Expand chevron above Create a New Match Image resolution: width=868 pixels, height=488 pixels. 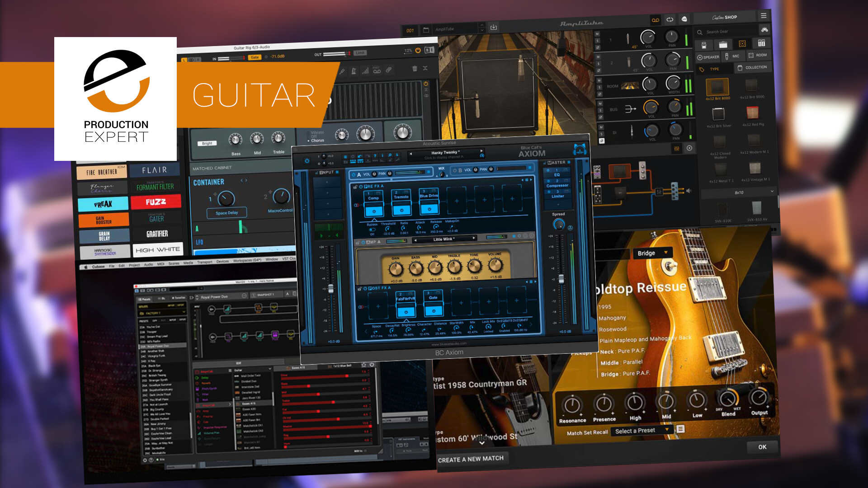pyautogui.click(x=482, y=443)
